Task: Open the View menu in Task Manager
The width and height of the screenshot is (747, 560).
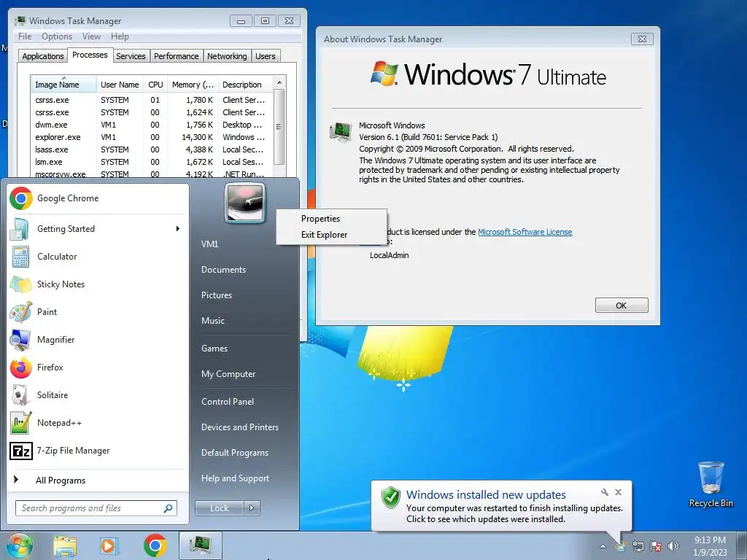Action: 91,36
